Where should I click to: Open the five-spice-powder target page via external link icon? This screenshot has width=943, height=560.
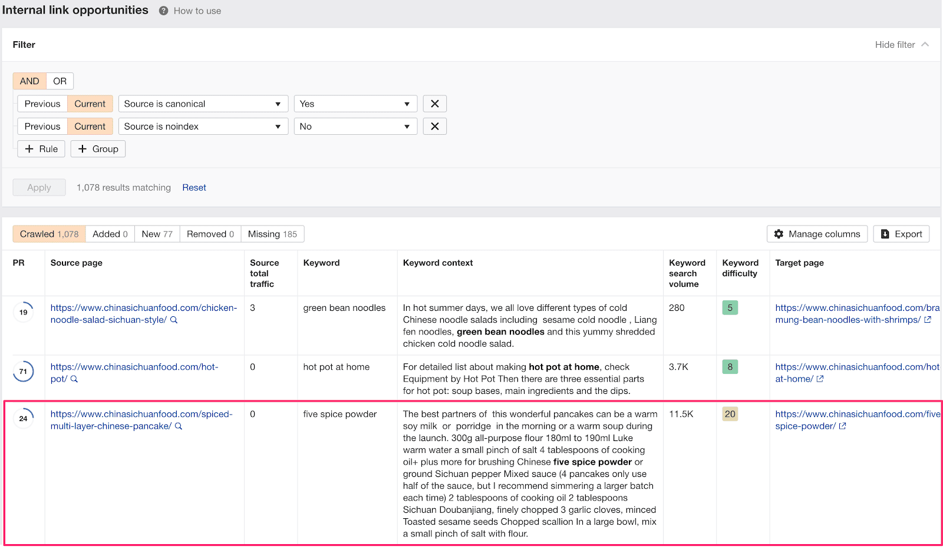click(843, 426)
